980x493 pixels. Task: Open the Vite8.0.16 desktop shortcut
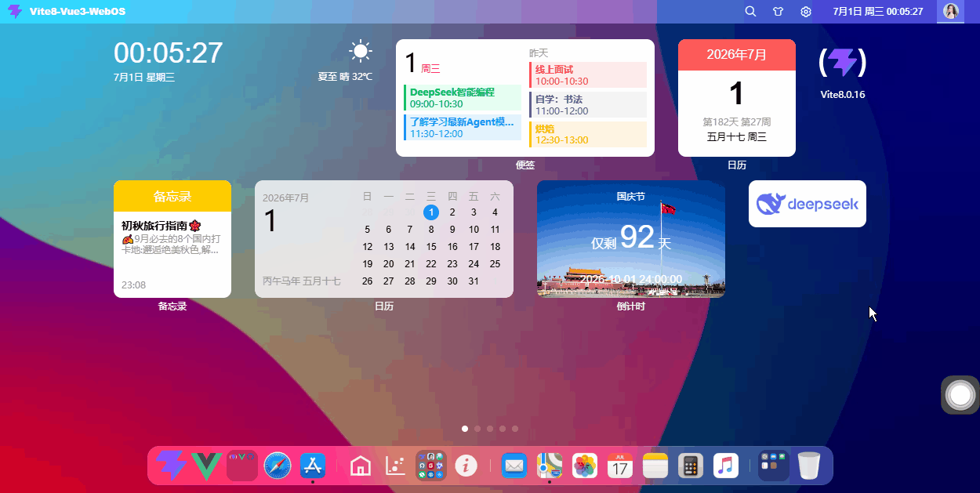click(x=843, y=72)
